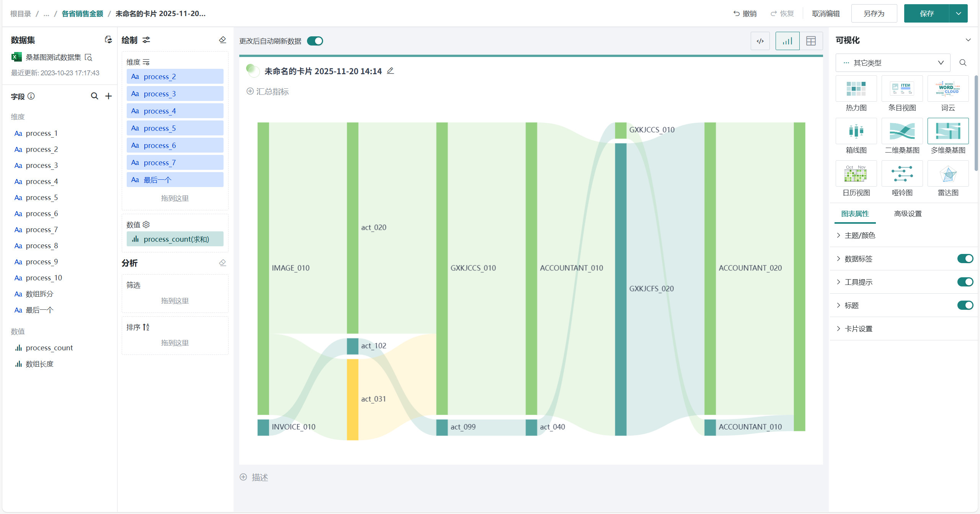Click the 各省销售金额 breadcrumb link
Image resolution: width=980 pixels, height=514 pixels.
click(82, 13)
